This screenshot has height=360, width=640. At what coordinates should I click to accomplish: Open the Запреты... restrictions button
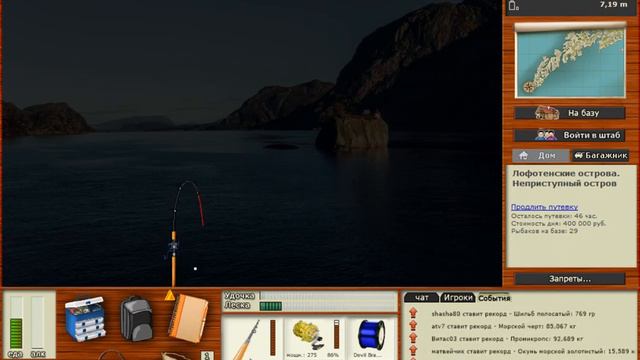tap(570, 279)
